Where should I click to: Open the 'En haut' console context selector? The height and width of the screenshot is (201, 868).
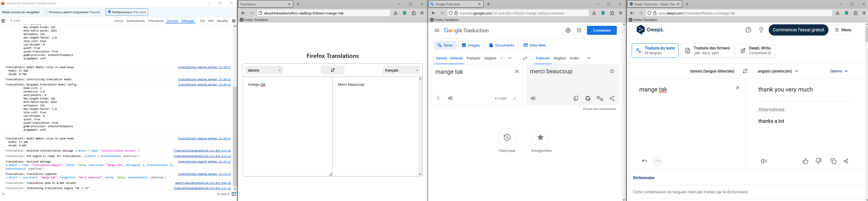(223, 194)
